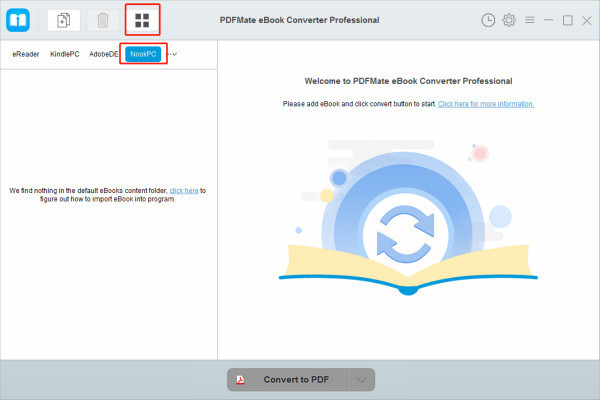The image size is (600, 400).
Task: Minimize the PDFMate window
Action: coord(548,20)
